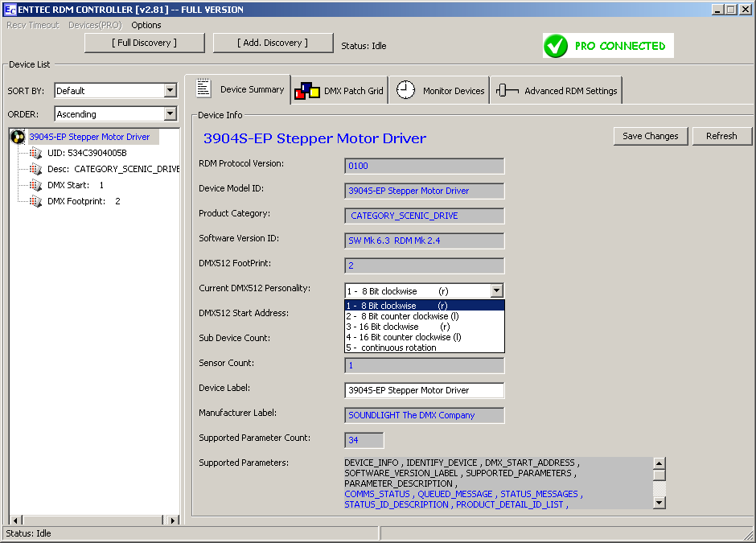The width and height of the screenshot is (756, 543).
Task: Click the icon beside DMX Start
Action: 35,185
